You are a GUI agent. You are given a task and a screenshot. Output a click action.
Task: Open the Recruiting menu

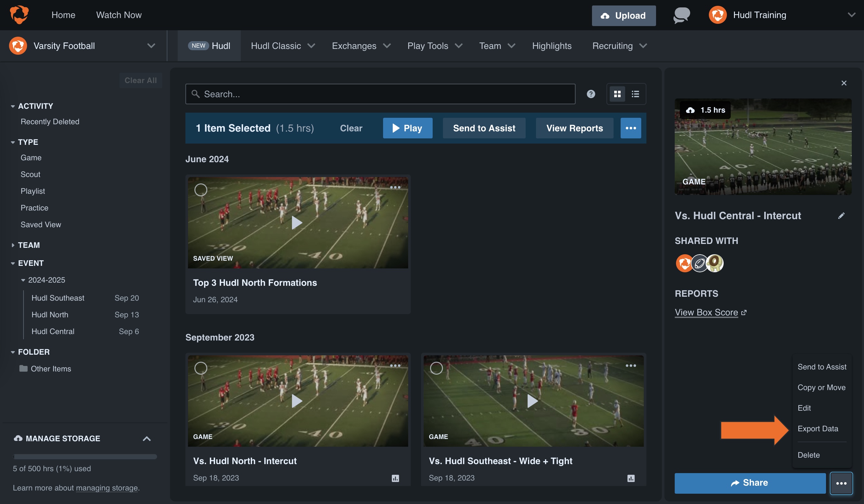click(x=620, y=46)
